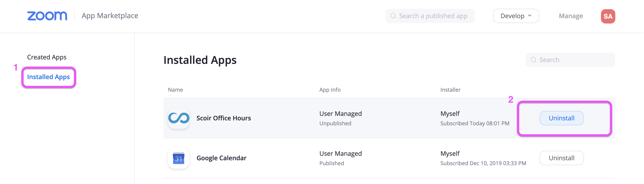This screenshot has width=644, height=184.
Task: Click the magnifier icon in Installed Apps search
Action: [533, 60]
